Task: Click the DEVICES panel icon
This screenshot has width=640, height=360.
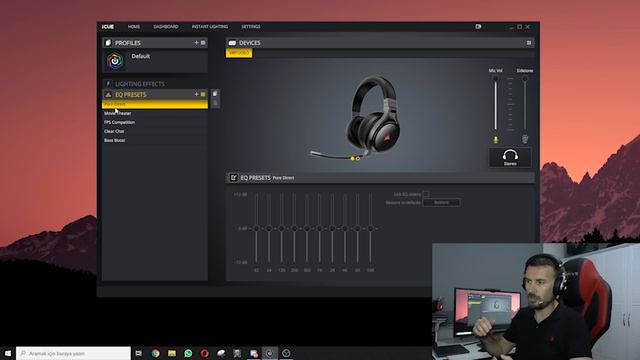Action: 232,43
